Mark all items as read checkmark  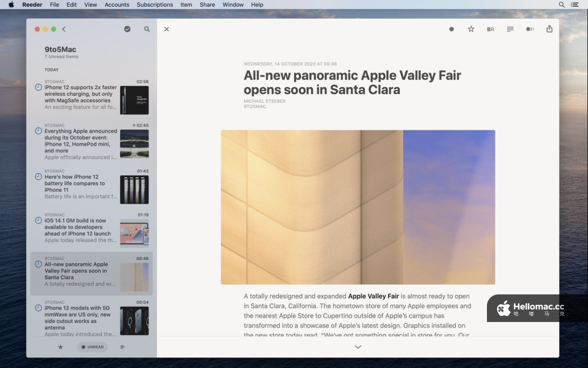pyautogui.click(x=127, y=29)
